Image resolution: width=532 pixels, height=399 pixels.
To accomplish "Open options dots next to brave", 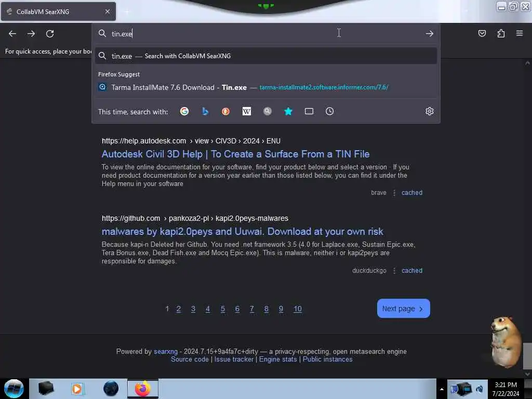I will click(394, 193).
